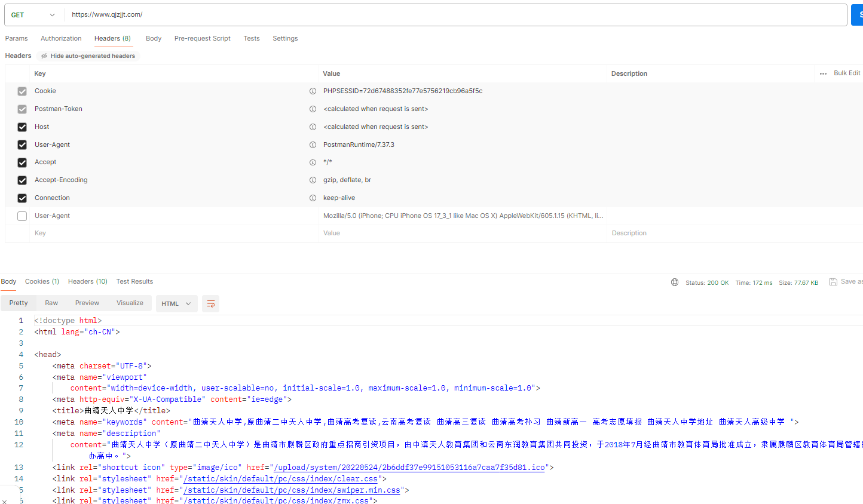The image size is (863, 504).
Task: Click the globe network icon beside Status
Action: click(x=674, y=282)
